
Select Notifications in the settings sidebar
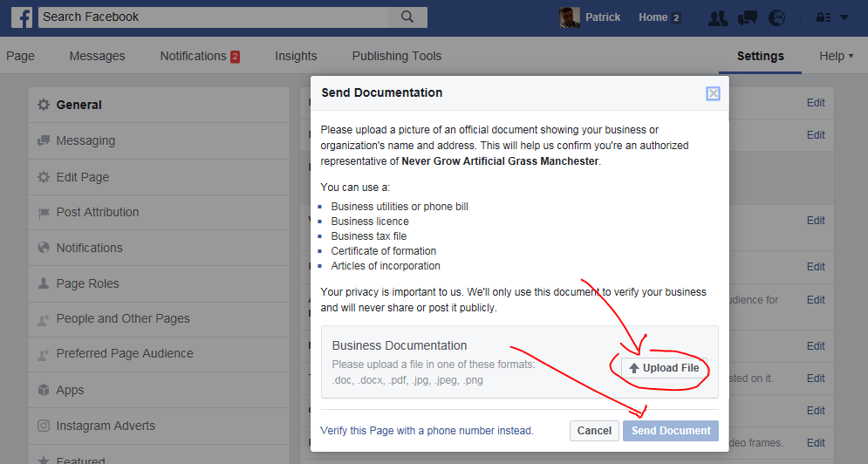[x=159, y=248]
